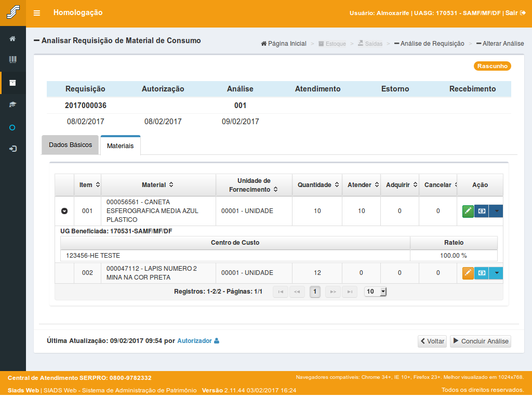Go to previous page of records

(297, 292)
